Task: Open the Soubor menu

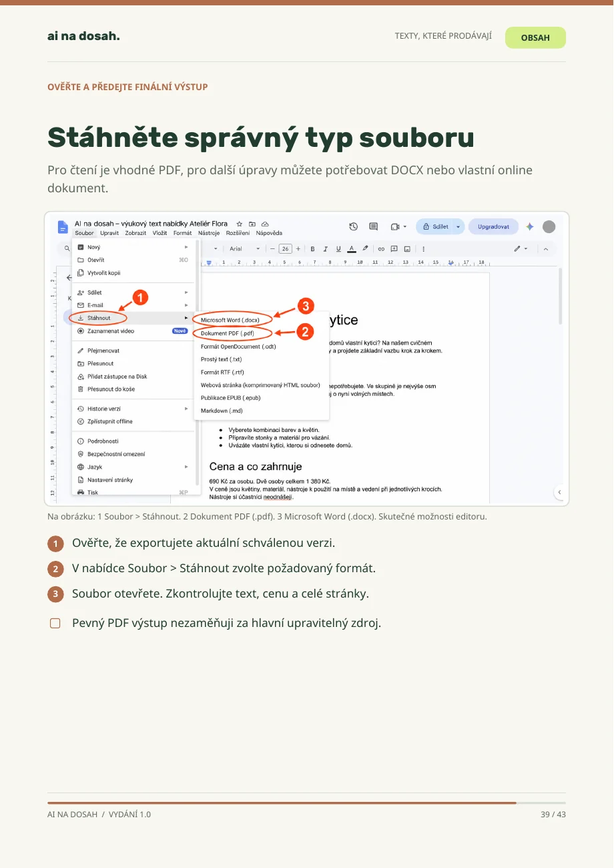Action: 84,233
